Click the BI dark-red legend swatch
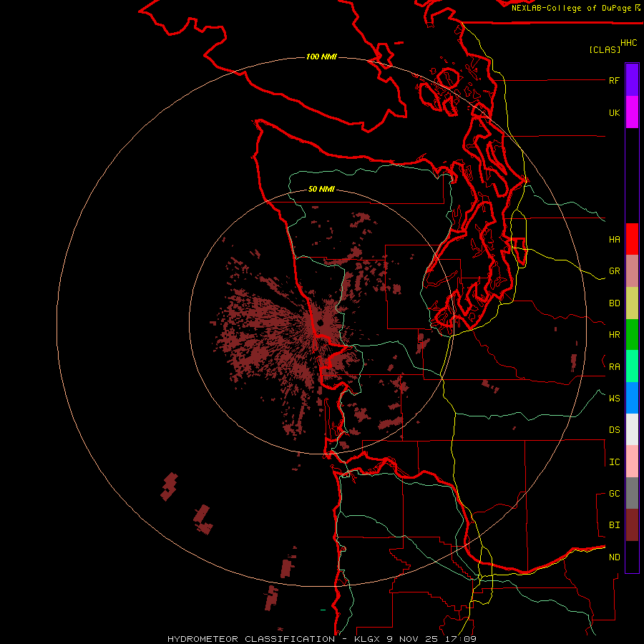Image resolution: width=644 pixels, height=644 pixels. pos(632,525)
